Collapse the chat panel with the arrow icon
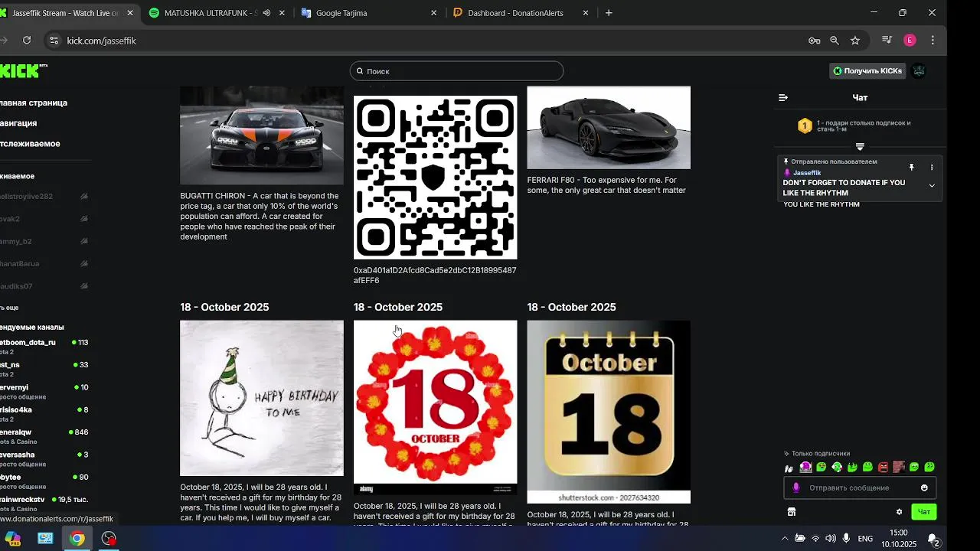The image size is (980, 551). 782,98
